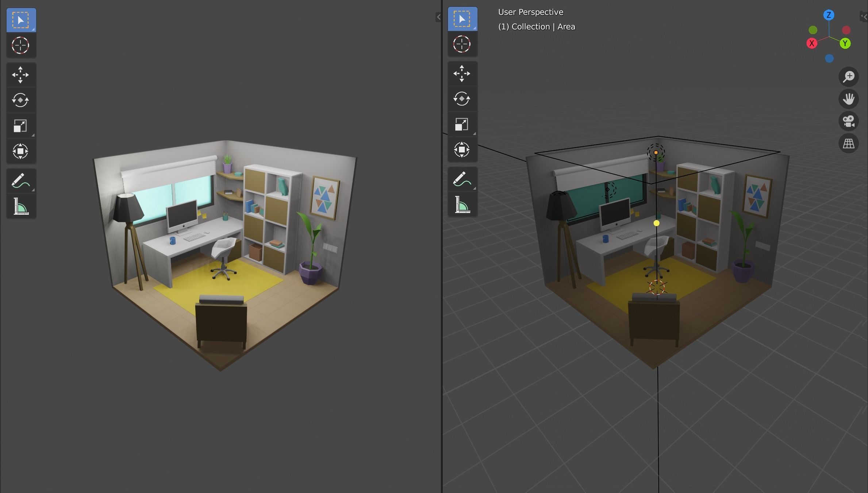Select the Scale tool in right viewport
Screen dimensions: 868x493
point(462,124)
